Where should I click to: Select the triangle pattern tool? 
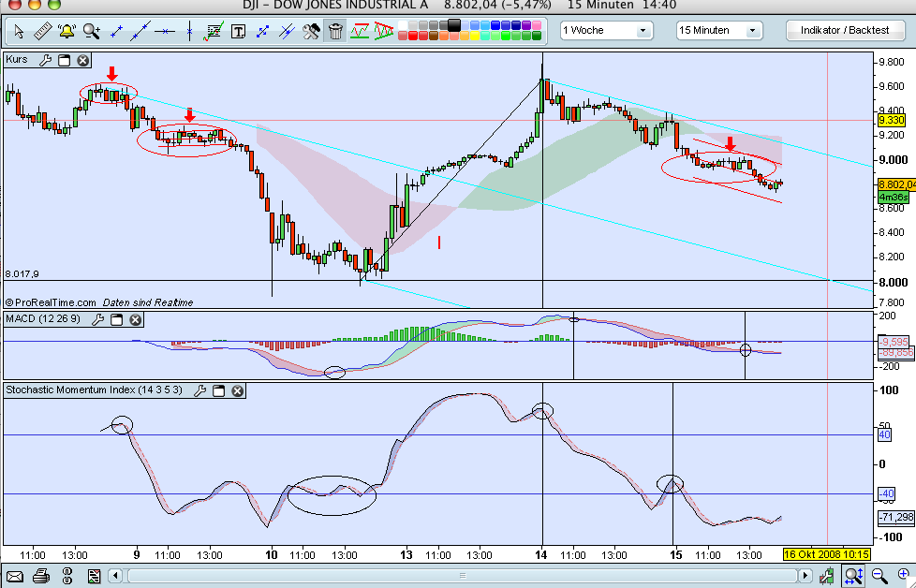384,31
